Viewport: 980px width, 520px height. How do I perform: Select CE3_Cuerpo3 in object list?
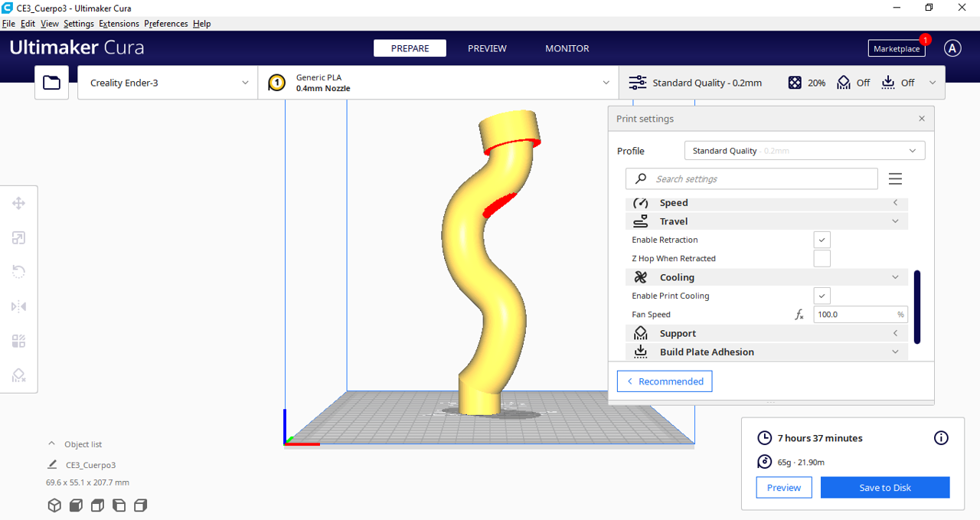(90, 465)
